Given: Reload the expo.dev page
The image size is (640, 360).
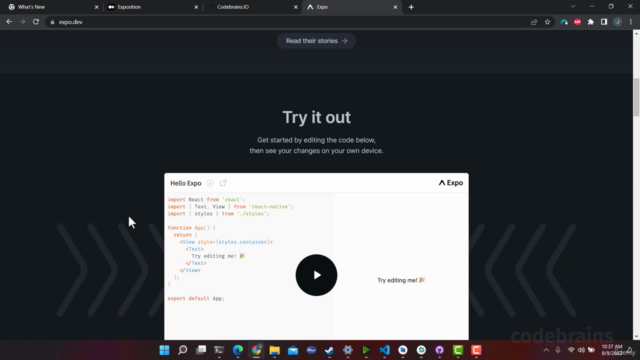Looking at the screenshot, I should pyautogui.click(x=36, y=22).
